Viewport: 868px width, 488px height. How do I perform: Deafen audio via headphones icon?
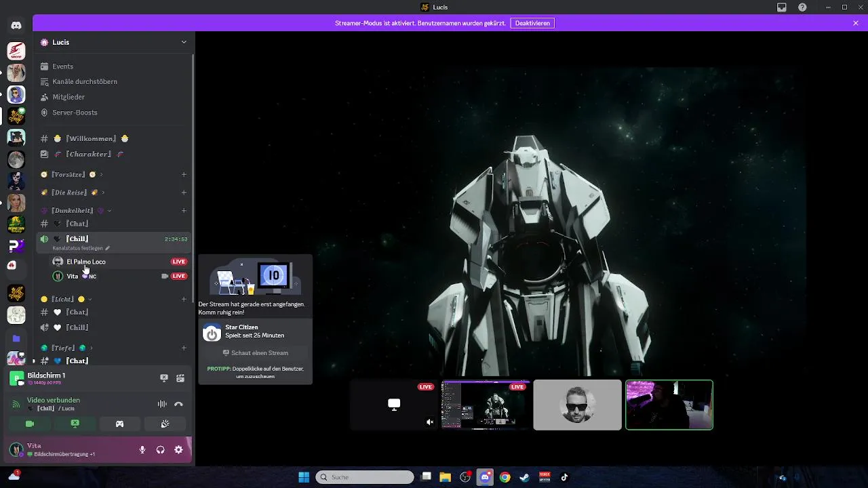161,449
